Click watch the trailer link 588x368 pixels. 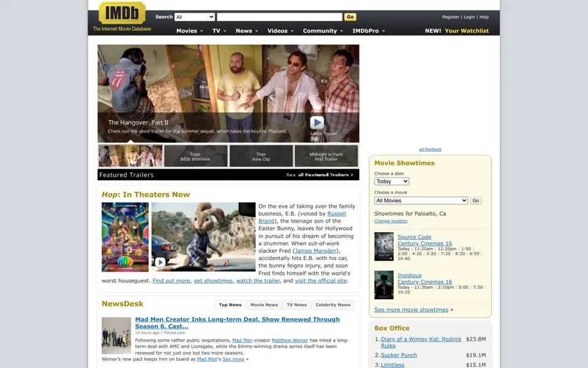click(258, 280)
